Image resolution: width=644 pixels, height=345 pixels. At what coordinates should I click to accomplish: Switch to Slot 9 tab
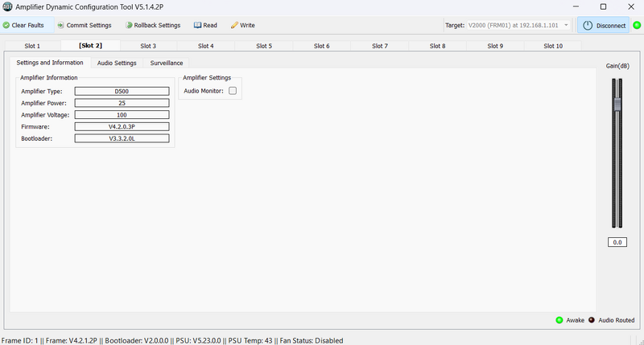pos(495,46)
